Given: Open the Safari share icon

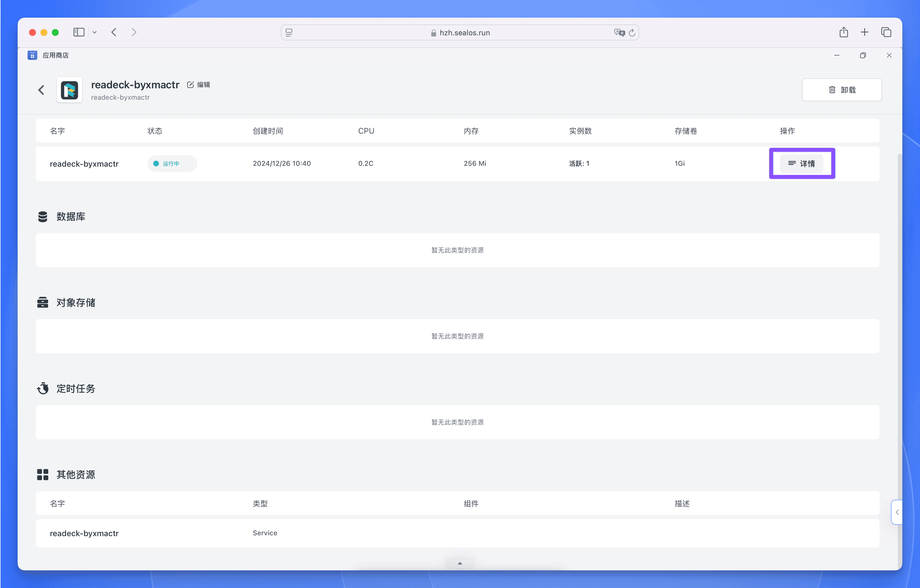Looking at the screenshot, I should click(x=844, y=32).
